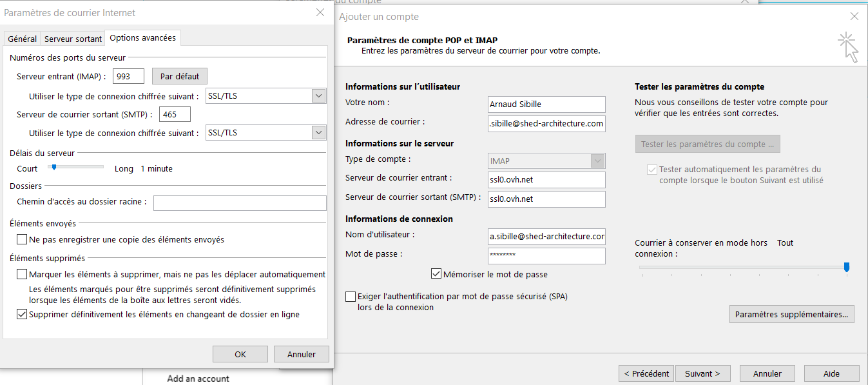Check 'Marquer les éléments à supprimer' option

(23, 274)
